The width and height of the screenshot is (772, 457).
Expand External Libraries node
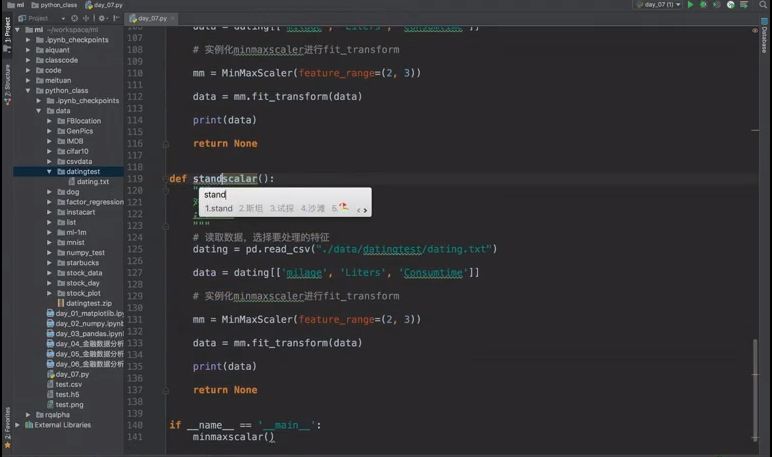(x=18, y=424)
